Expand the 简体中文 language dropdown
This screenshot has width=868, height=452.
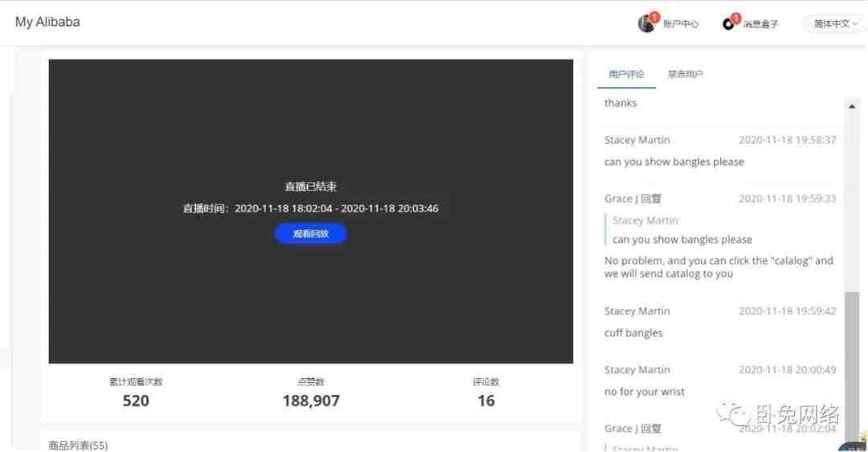click(835, 24)
